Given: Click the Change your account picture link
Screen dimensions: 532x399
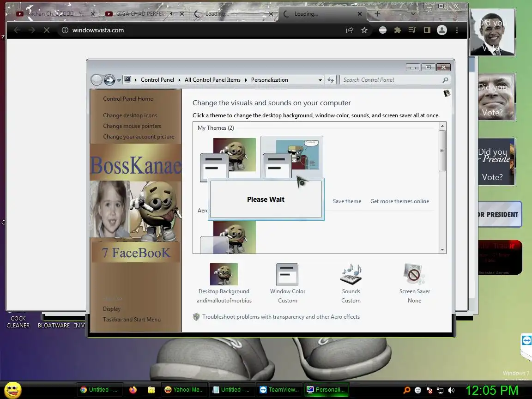Looking at the screenshot, I should click(139, 136).
